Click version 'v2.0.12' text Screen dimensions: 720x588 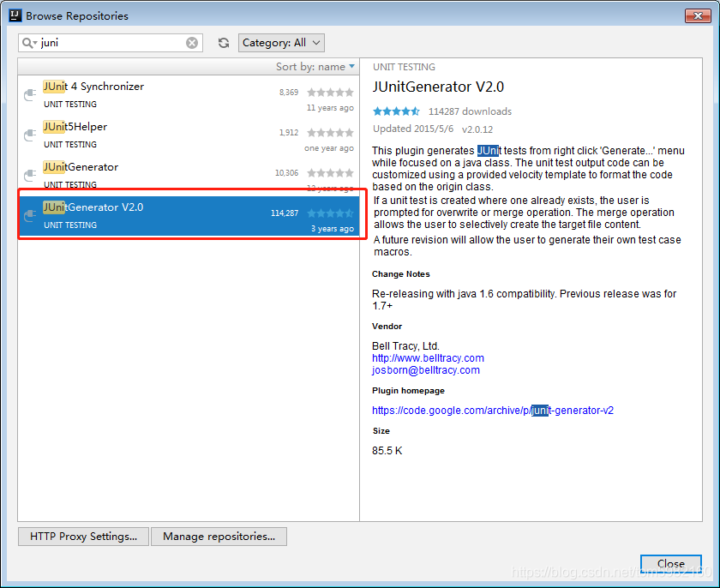pyautogui.click(x=477, y=129)
